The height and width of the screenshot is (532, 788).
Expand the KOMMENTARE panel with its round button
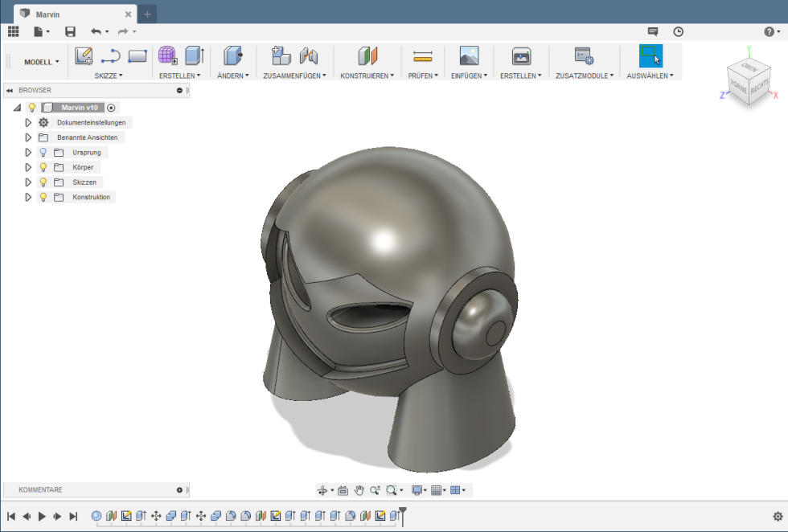(179, 489)
